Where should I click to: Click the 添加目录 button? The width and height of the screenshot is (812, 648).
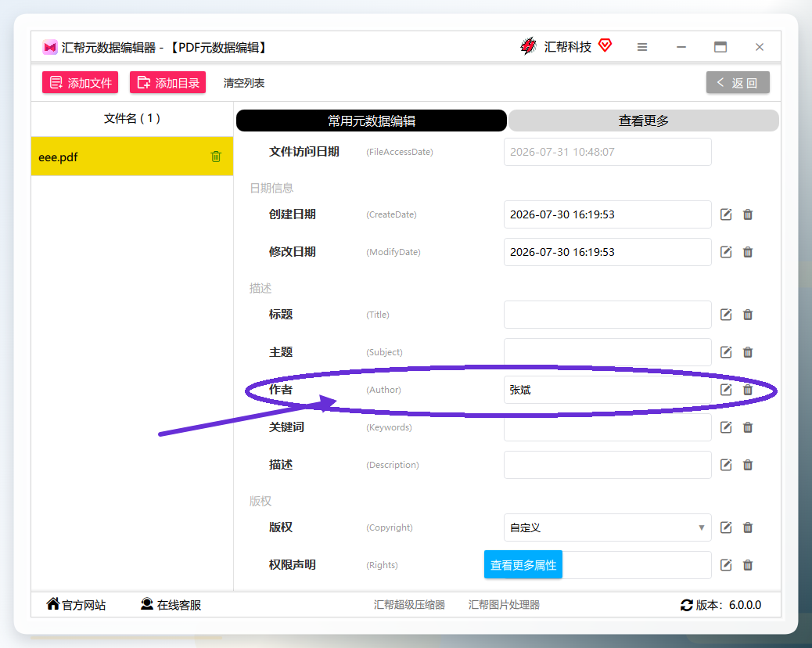tap(167, 82)
